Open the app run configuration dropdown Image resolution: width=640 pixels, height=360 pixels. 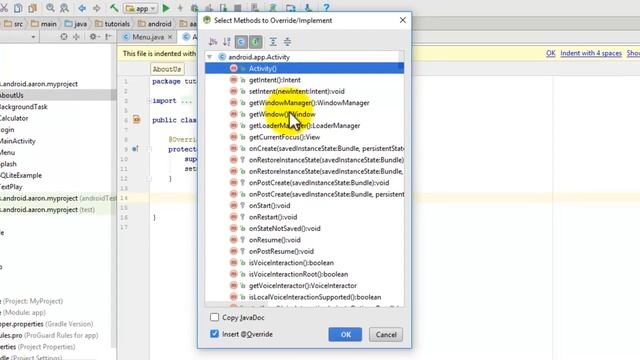(141, 8)
